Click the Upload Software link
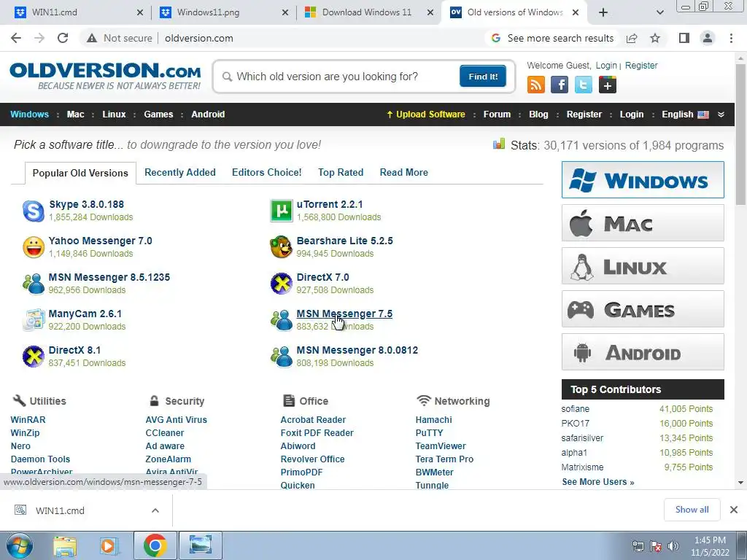 [426, 114]
